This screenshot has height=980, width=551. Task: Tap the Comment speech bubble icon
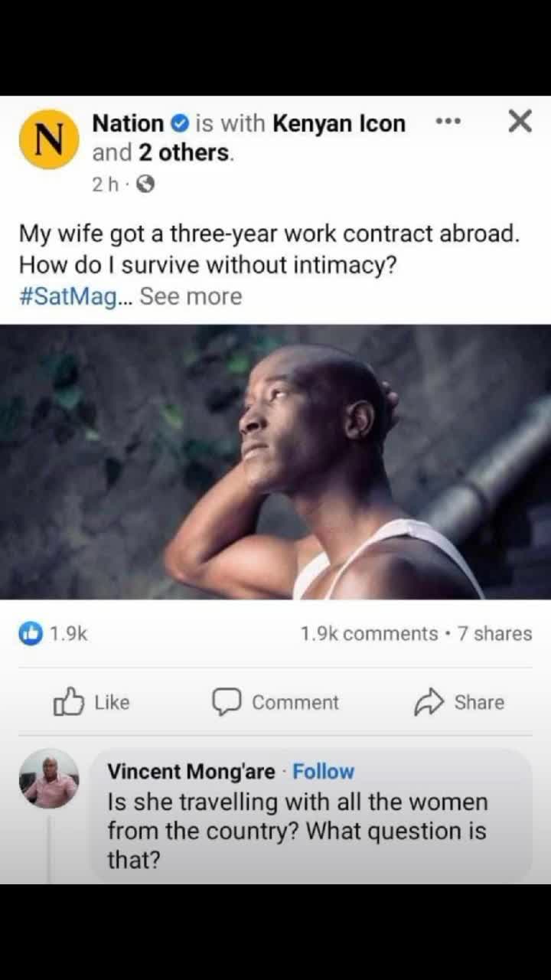pyautogui.click(x=227, y=702)
